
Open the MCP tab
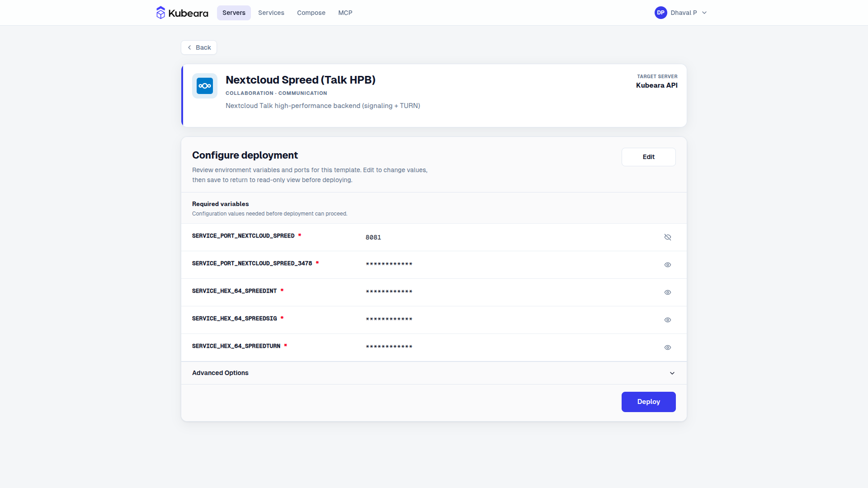pyautogui.click(x=345, y=13)
